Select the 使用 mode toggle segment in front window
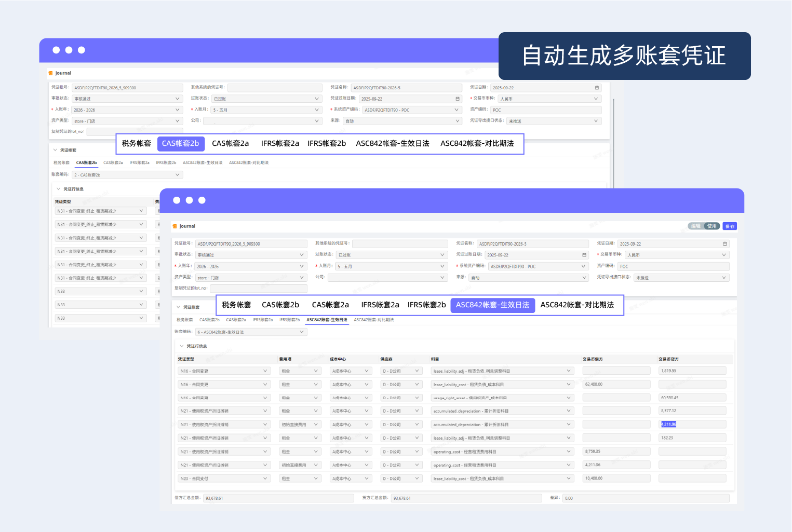The width and height of the screenshot is (792, 532). (x=712, y=226)
